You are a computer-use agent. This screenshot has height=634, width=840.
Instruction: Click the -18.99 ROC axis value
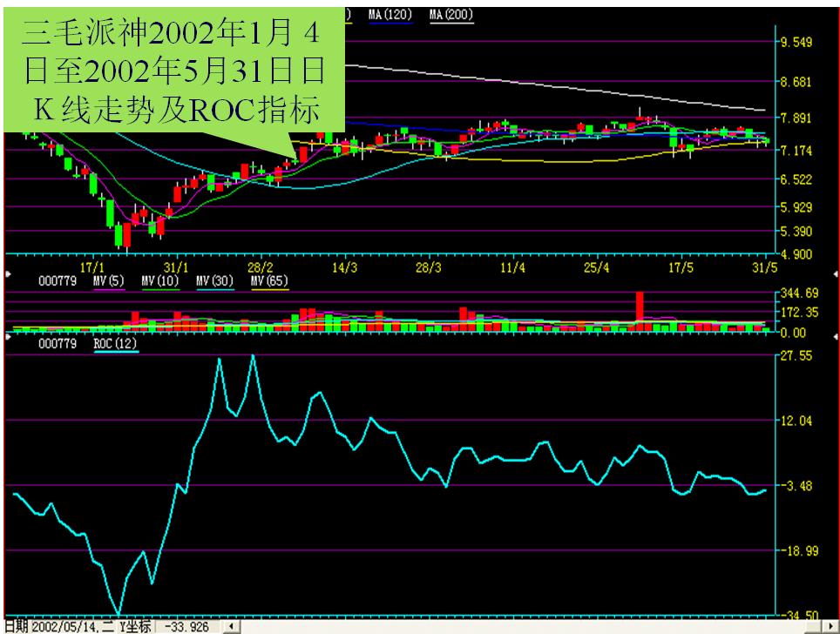point(798,551)
